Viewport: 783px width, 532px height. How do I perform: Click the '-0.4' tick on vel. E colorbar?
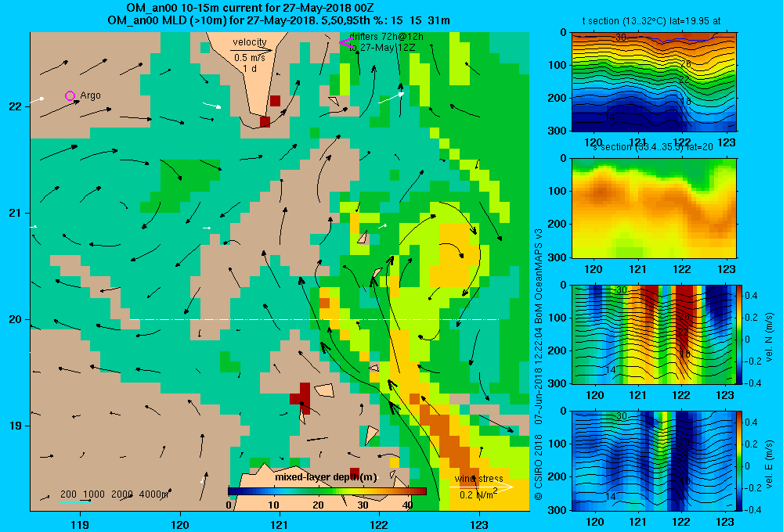[753, 509]
